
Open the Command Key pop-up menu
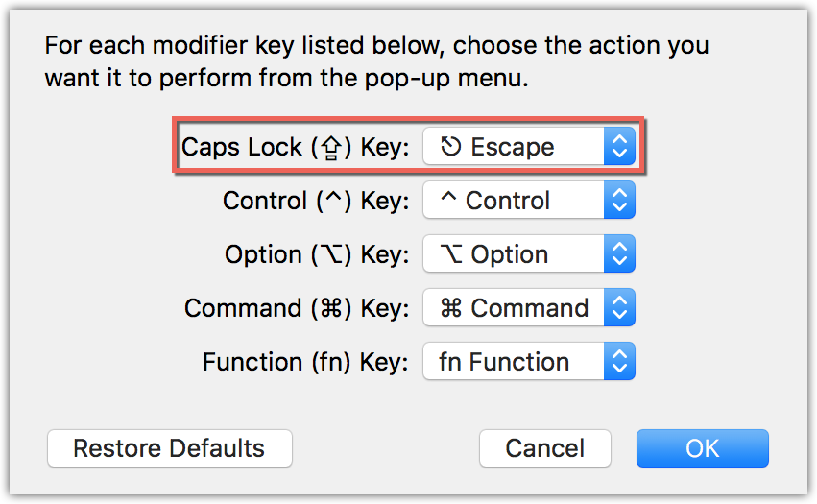(x=529, y=307)
